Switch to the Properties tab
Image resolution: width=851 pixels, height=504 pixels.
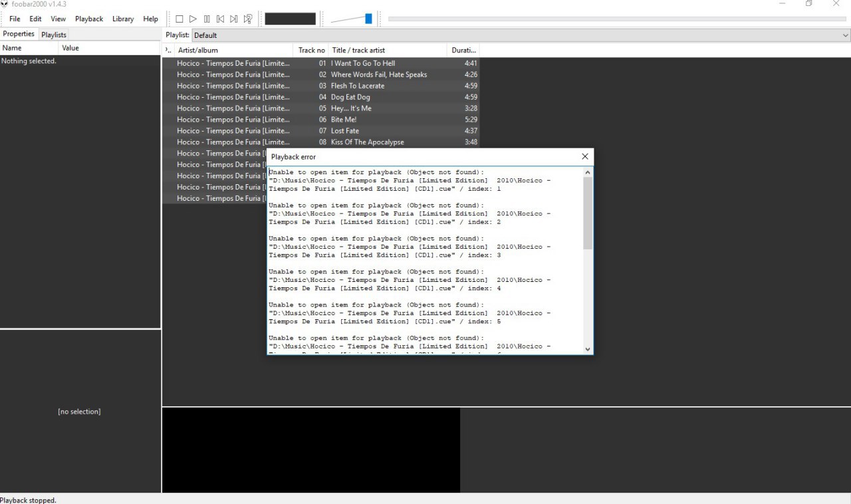pyautogui.click(x=19, y=34)
